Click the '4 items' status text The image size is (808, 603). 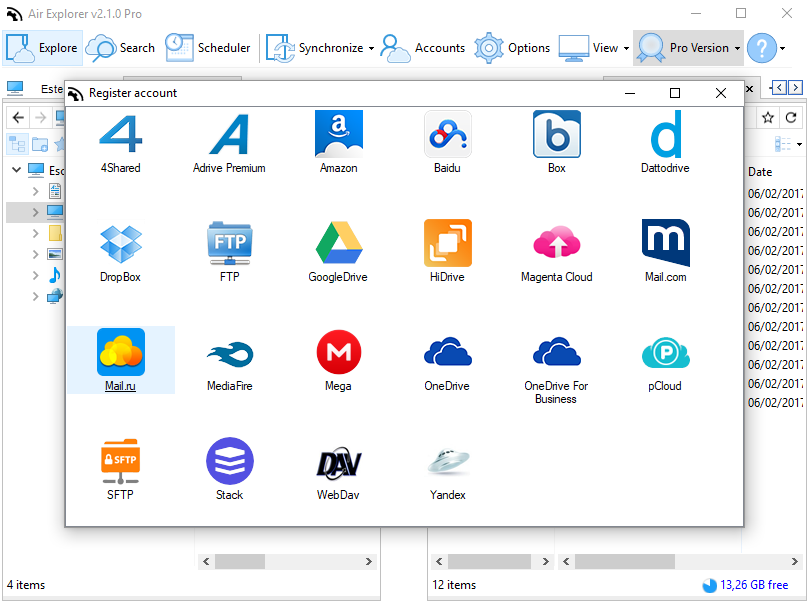[x=26, y=585]
